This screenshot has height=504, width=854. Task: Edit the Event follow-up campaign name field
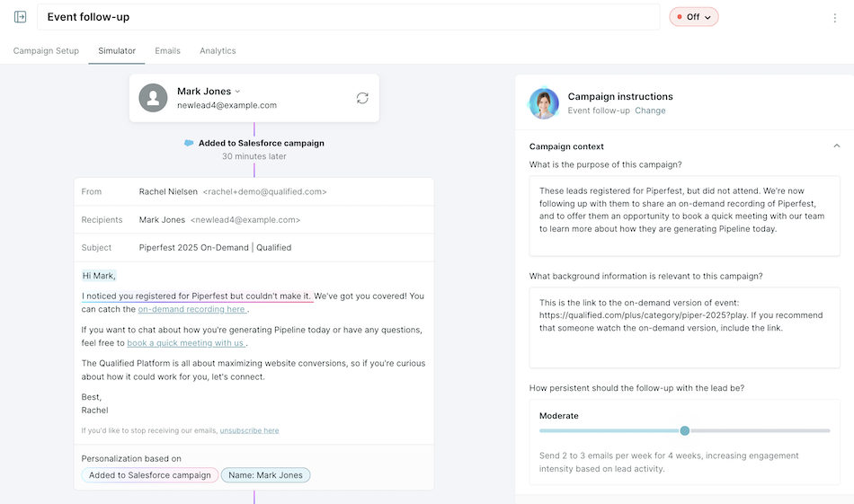pyautogui.click(x=349, y=17)
